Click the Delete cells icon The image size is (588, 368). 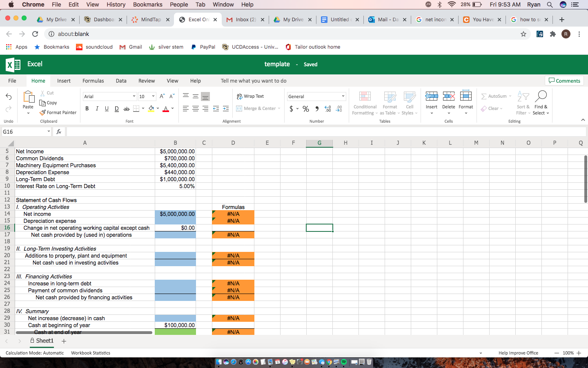[x=449, y=96]
